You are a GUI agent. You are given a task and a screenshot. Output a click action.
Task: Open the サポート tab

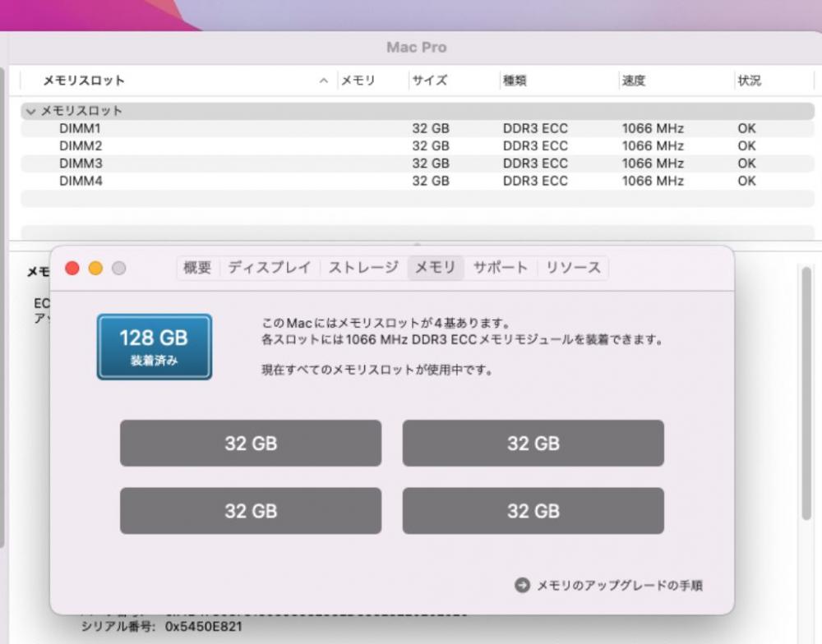coord(501,268)
